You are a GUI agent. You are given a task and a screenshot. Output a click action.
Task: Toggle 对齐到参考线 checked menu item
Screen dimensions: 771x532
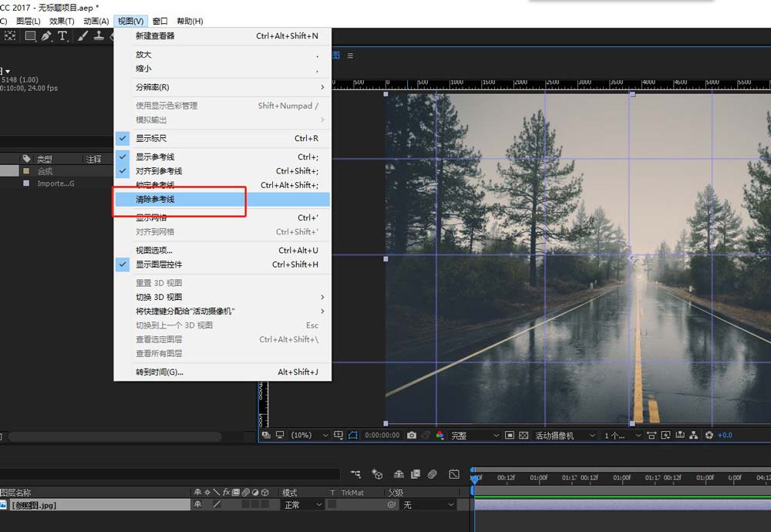tap(223, 171)
